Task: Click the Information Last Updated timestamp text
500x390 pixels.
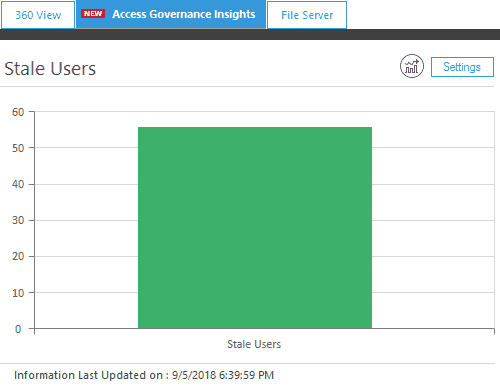Action: pyautogui.click(x=144, y=375)
